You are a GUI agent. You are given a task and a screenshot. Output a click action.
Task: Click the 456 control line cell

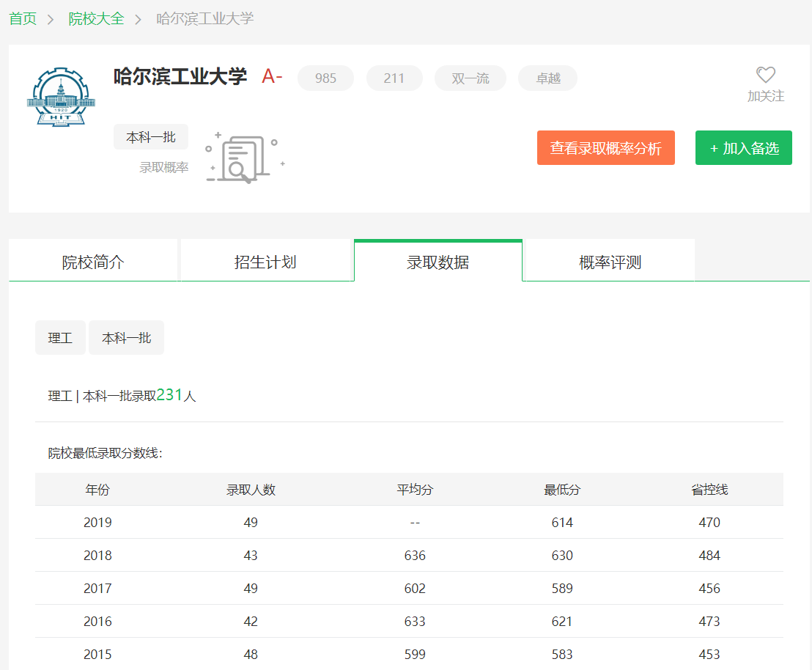pos(709,589)
